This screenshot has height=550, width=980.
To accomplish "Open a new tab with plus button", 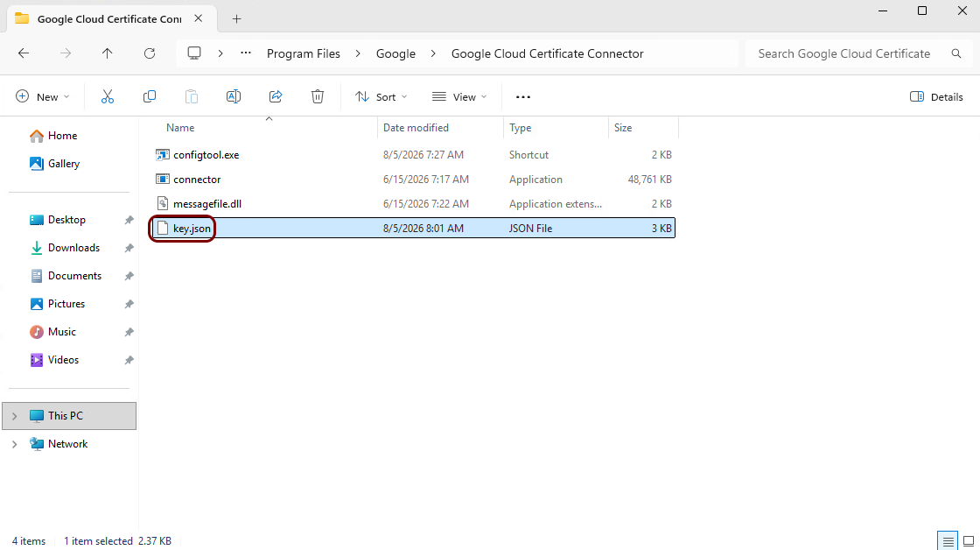I will 236,18.
